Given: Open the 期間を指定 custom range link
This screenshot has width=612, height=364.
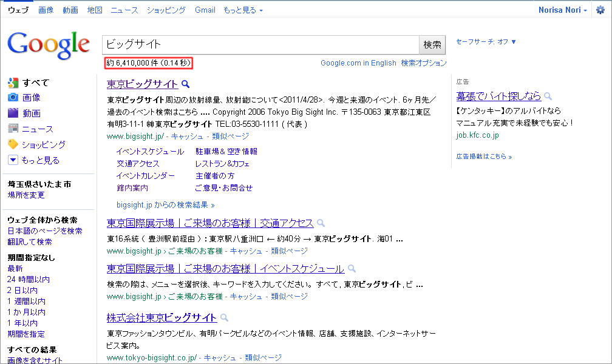Looking at the screenshot, I should coord(26,334).
